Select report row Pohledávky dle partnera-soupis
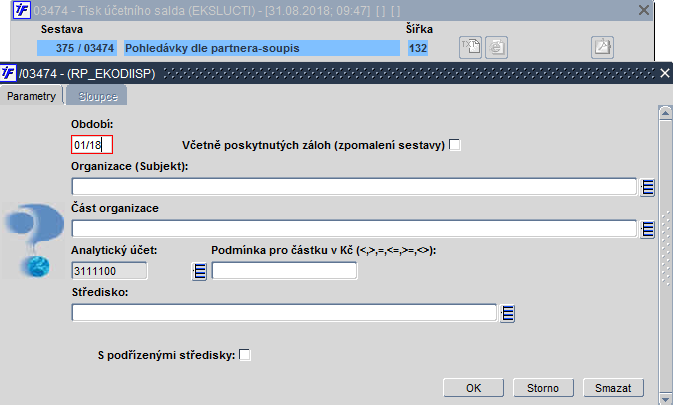The width and height of the screenshot is (673, 405). (261, 48)
